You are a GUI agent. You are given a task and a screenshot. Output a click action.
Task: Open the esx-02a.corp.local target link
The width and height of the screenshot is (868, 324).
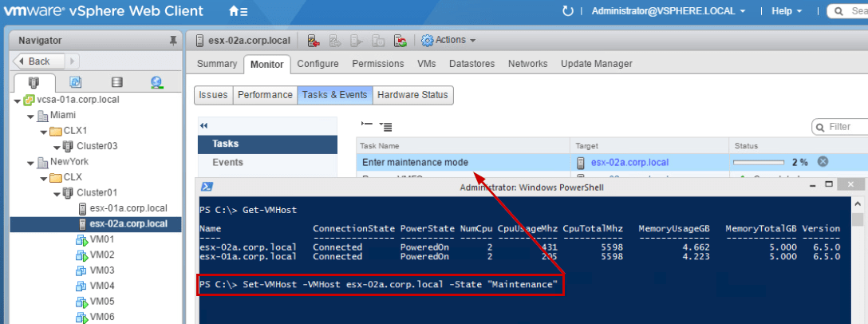click(629, 162)
